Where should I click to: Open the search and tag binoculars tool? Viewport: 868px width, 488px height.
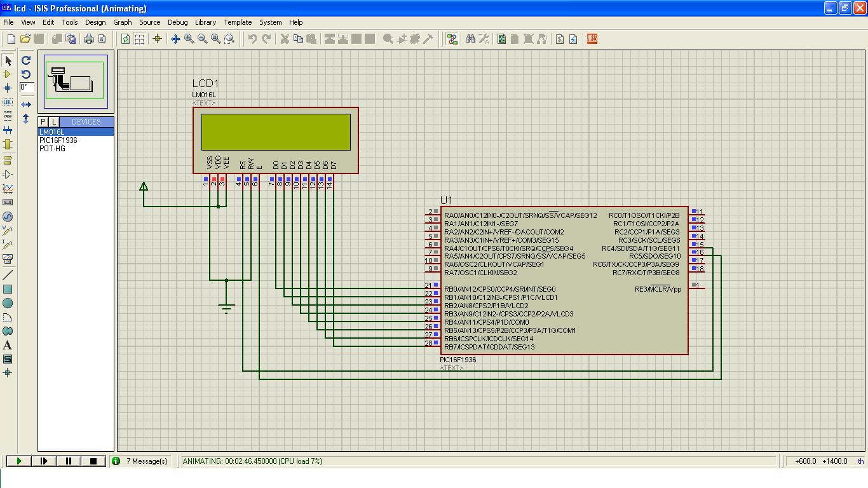pyautogui.click(x=470, y=39)
